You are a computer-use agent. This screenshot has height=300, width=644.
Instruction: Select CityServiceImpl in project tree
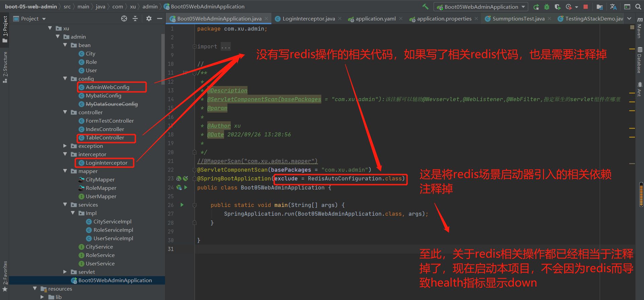112,221
